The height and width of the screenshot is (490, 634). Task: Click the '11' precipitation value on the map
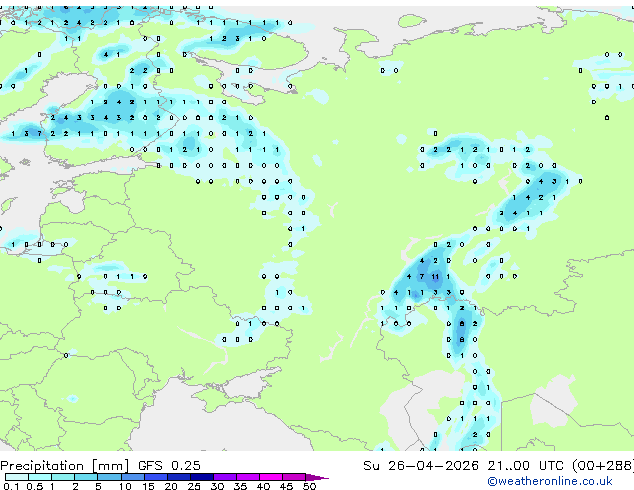(x=435, y=277)
